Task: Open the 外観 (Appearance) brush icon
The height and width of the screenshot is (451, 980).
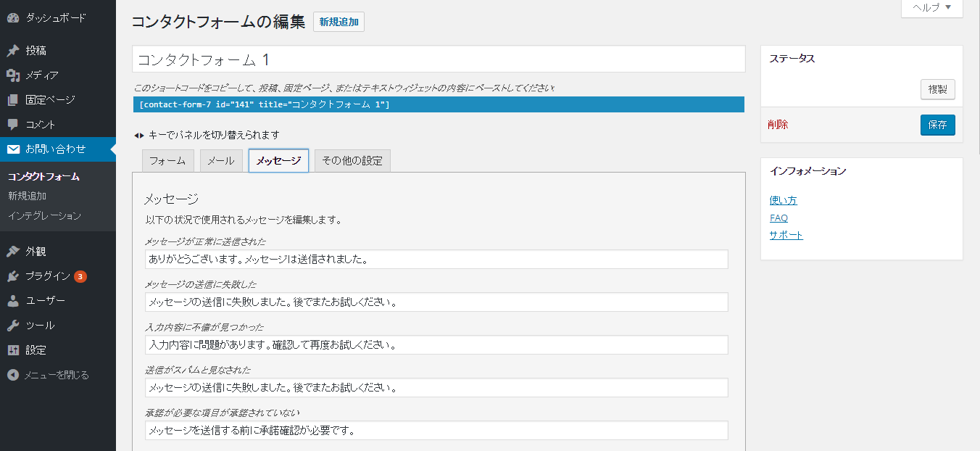Action: [x=12, y=251]
